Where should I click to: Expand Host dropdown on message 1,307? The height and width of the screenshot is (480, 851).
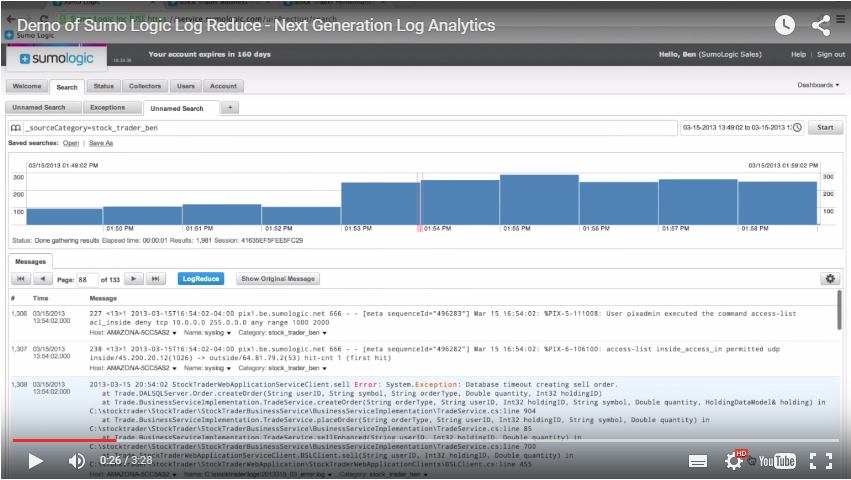[x=174, y=369]
